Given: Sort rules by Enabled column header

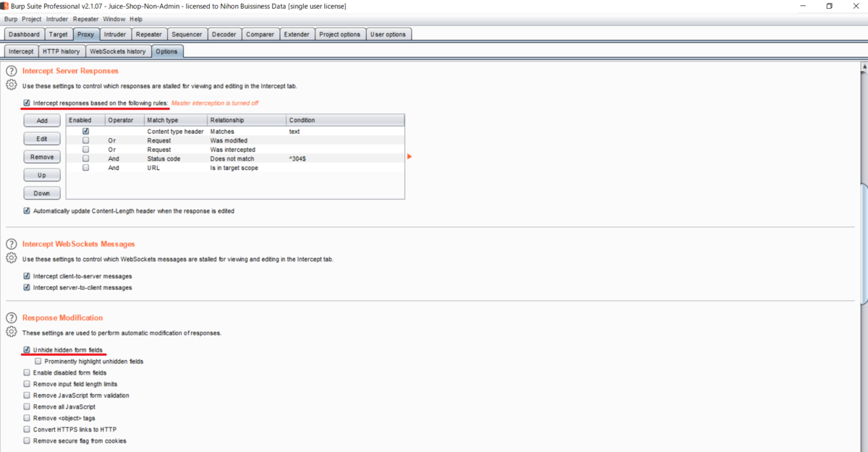Looking at the screenshot, I should [85, 120].
